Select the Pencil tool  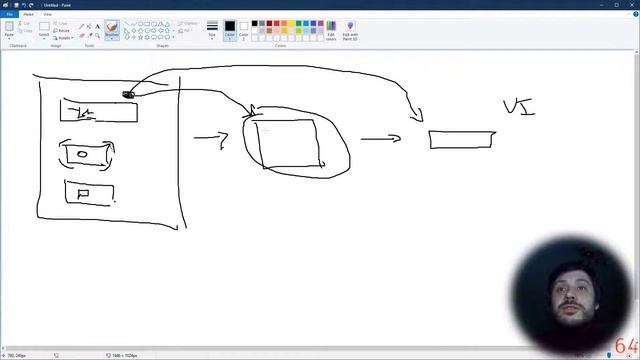coord(82,27)
